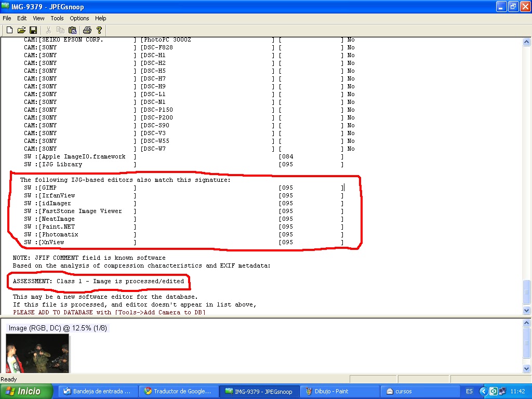The image size is (532, 399).
Task: Click the Inicio start button
Action: coord(26,391)
